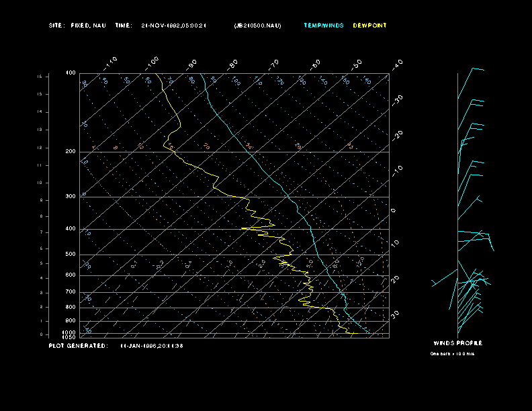Screen dimensions: 532x411
Task: Click the 16 height-scale label
Action: [40, 77]
